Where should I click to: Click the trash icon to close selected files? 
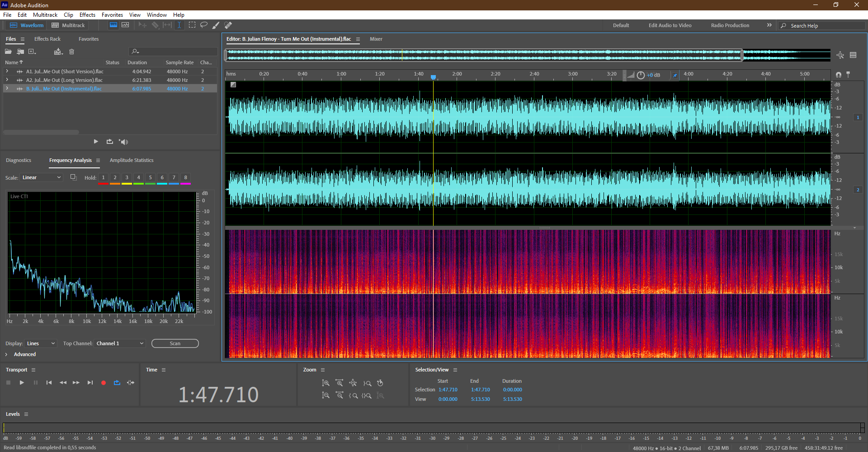(x=71, y=52)
